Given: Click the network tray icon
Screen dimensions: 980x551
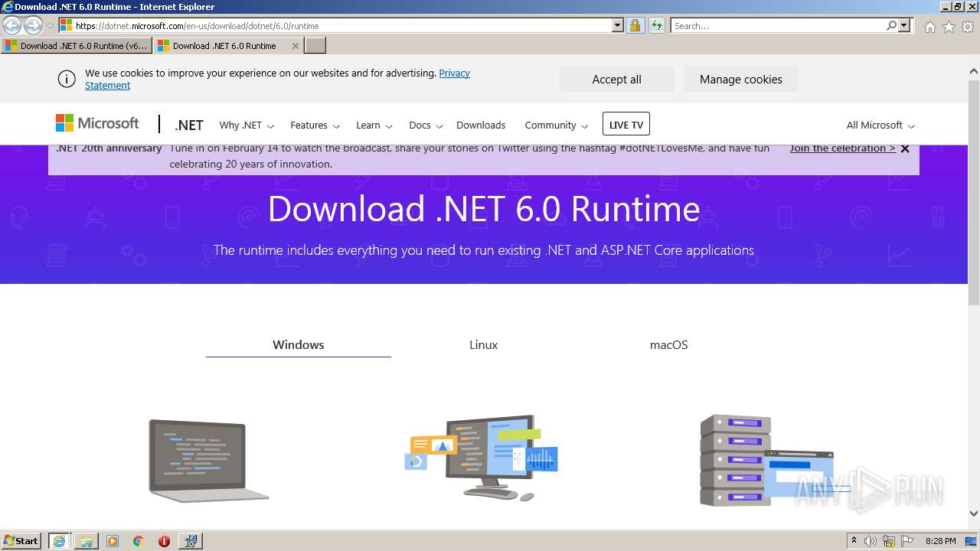Looking at the screenshot, I should point(889,541).
